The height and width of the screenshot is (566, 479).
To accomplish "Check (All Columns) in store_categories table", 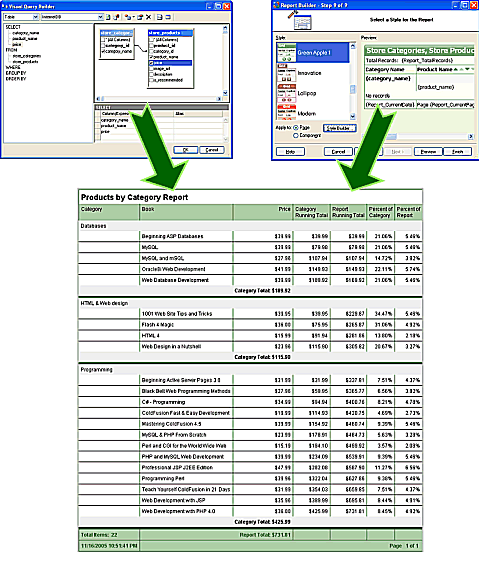I will point(104,40).
